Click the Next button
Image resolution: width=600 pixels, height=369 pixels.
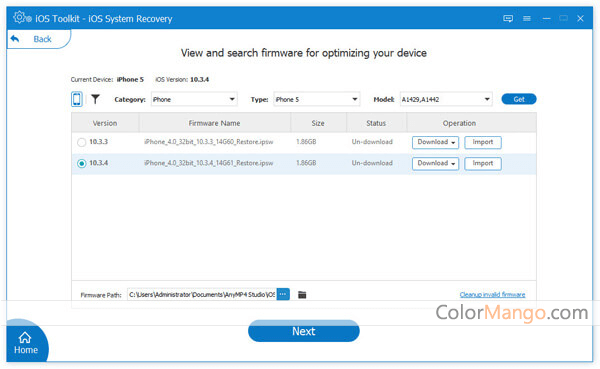[304, 331]
